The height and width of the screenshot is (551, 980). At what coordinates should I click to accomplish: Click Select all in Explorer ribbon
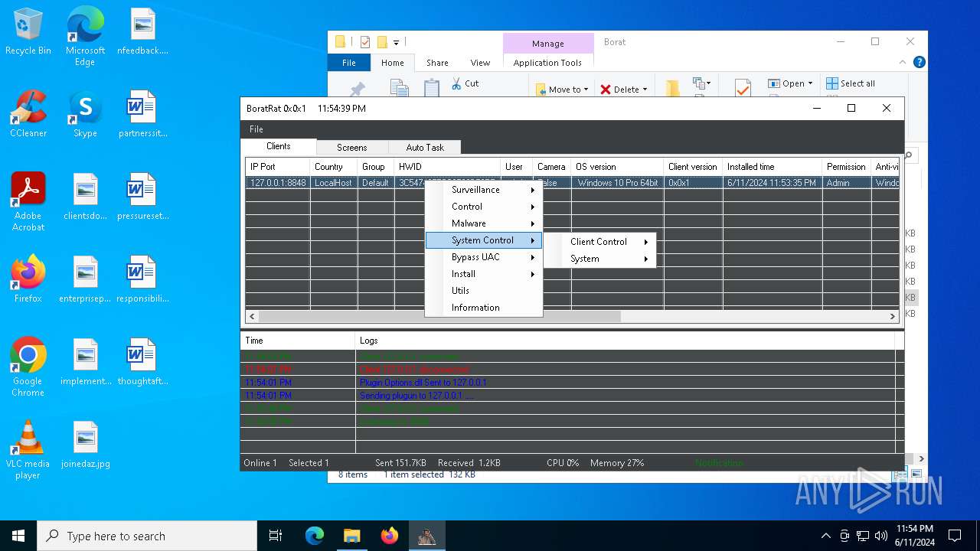tap(851, 83)
